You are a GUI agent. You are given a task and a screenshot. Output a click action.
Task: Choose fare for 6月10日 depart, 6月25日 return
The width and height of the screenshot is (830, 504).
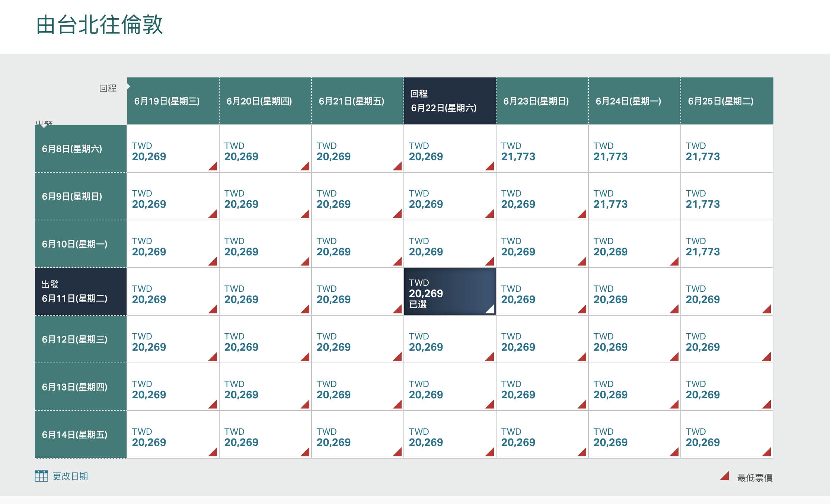click(727, 244)
